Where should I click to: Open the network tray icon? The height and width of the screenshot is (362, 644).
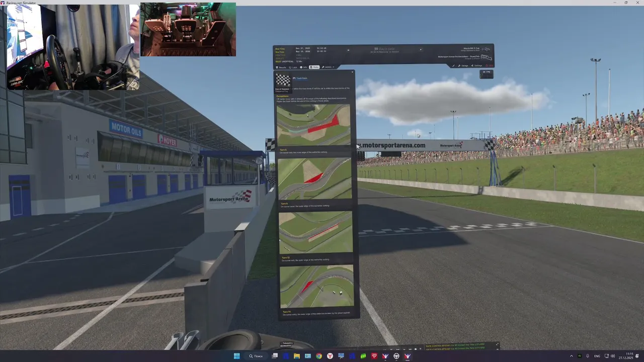coord(606,356)
